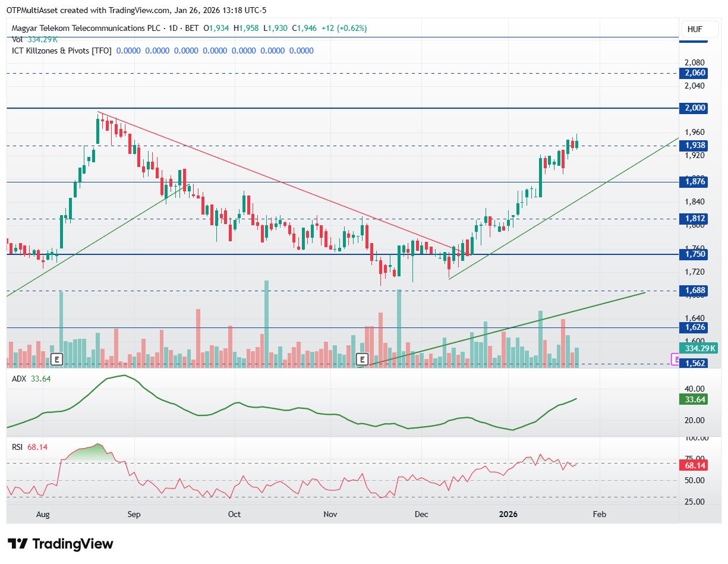This screenshot has width=728, height=564.
Task: Click the TradingView logo
Action: (x=60, y=544)
